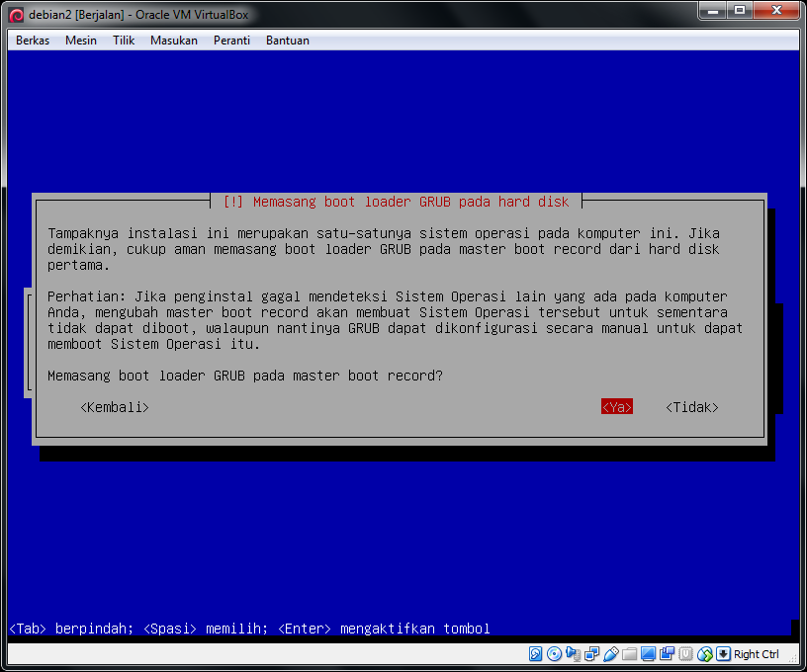Click the network adapters status icon

pos(591,654)
